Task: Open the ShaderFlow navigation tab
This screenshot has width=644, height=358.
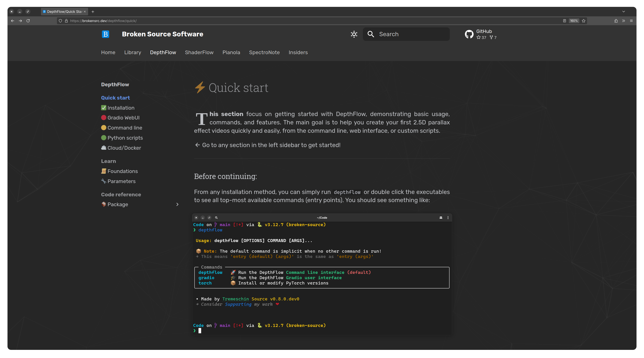Action: pos(199,52)
